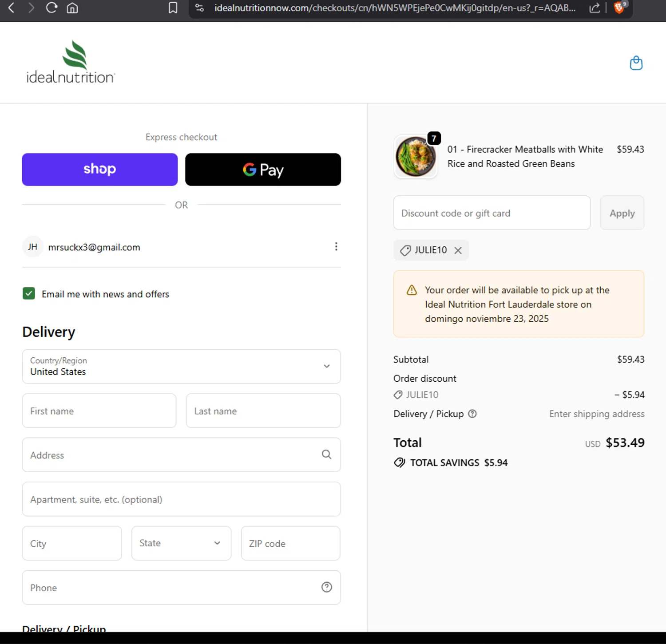Click the Delivery / Pickup help icon
Viewport: 666px width, 644px height.
[472, 414]
